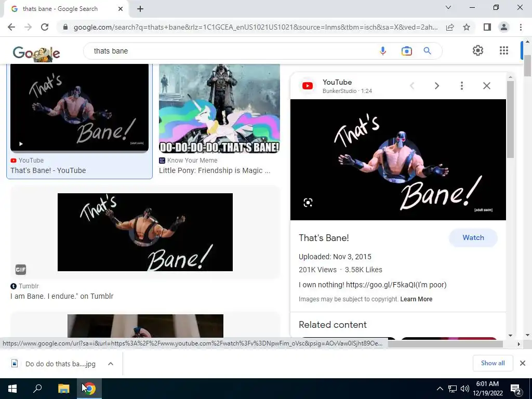Screen dimensions: 532x399
Task: Show next image in preview panel
Action: [437, 86]
